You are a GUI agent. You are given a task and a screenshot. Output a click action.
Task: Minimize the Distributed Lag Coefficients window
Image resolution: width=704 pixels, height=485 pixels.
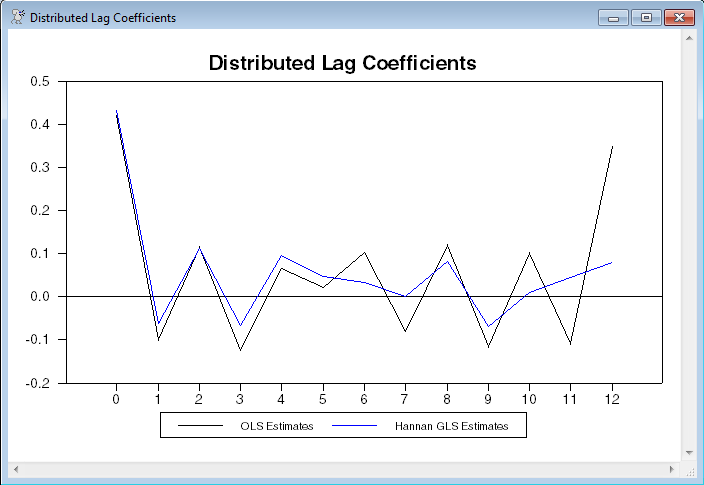coord(612,18)
